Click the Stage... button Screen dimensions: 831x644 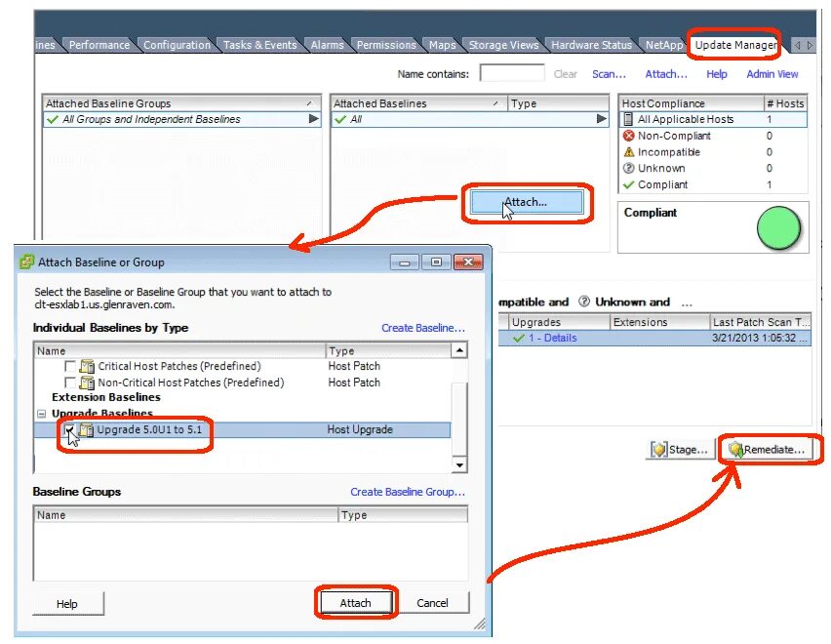(680, 450)
